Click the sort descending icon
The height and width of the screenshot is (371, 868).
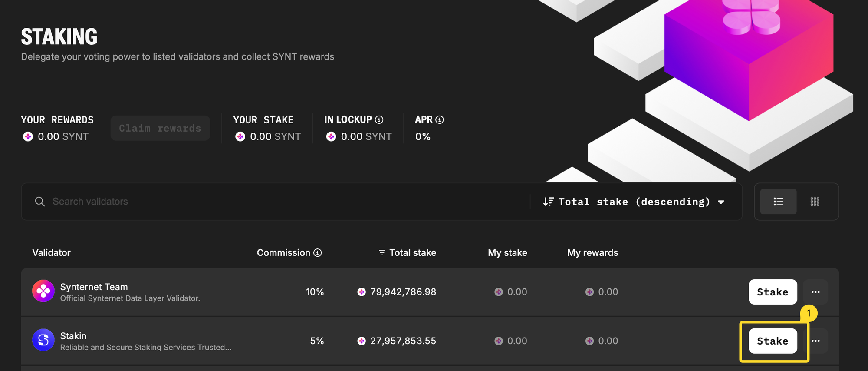[548, 202]
